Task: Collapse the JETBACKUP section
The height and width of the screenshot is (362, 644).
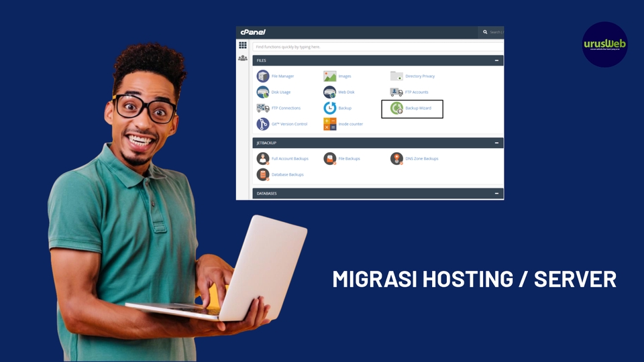Action: (x=496, y=143)
